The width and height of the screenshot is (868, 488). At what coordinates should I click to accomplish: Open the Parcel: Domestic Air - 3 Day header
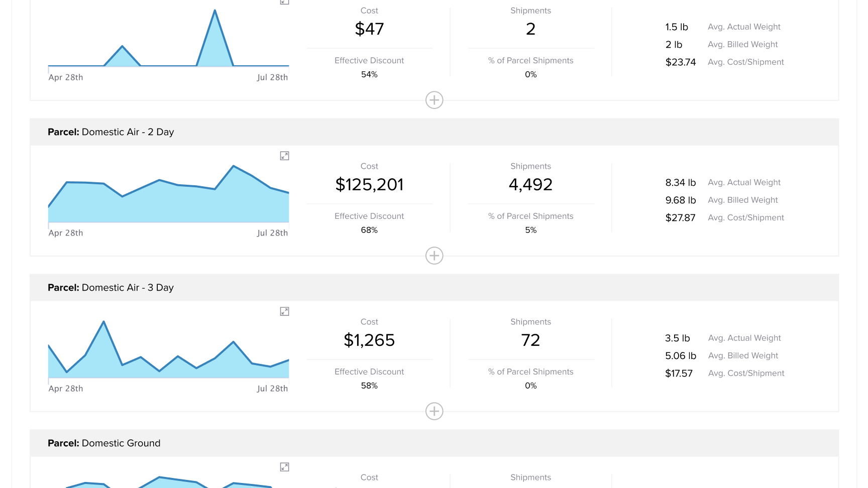[x=434, y=288]
